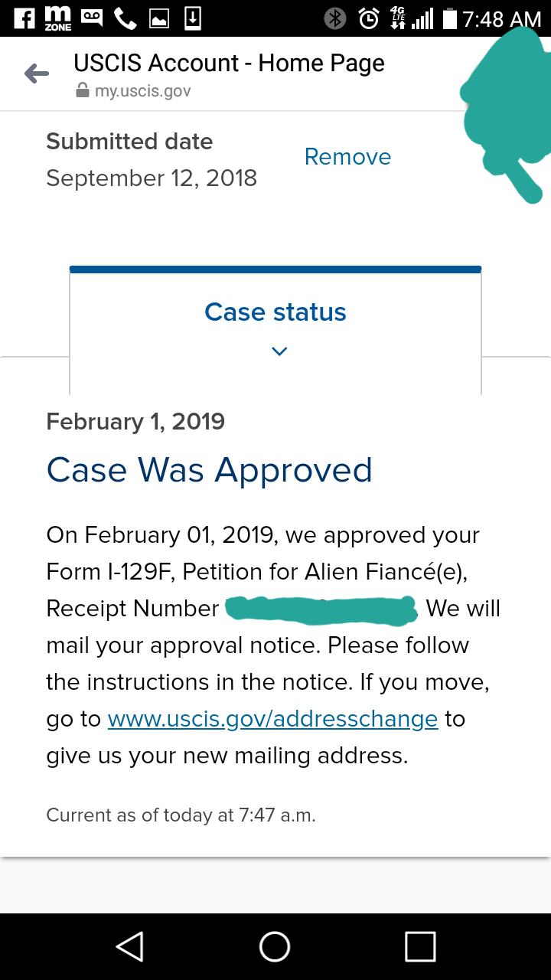This screenshot has width=551, height=980.
Task: Tap the padlock secure site icon
Action: pyautogui.click(x=82, y=91)
